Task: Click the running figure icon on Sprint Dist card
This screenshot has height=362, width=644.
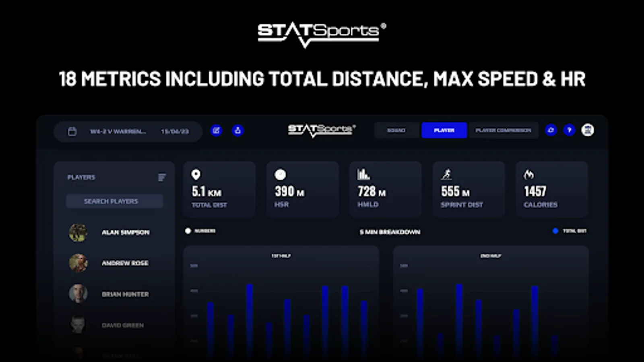Action: click(446, 174)
